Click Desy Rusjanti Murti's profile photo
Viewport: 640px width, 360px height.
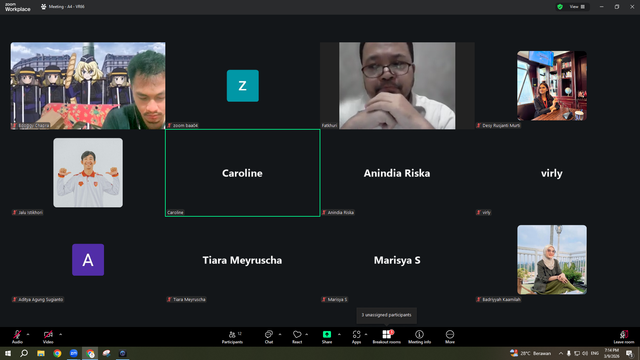coord(552,86)
